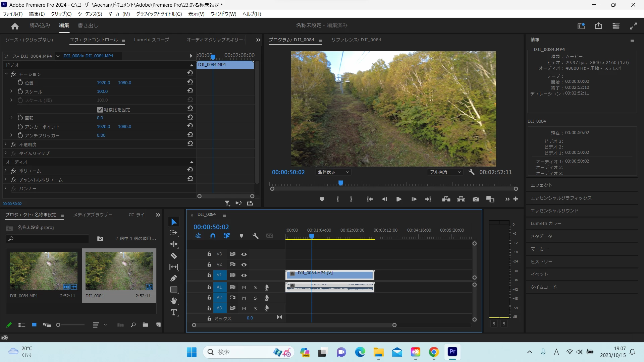Click the Step Forward one frame button
This screenshot has height=362, width=644.
pyautogui.click(x=414, y=199)
